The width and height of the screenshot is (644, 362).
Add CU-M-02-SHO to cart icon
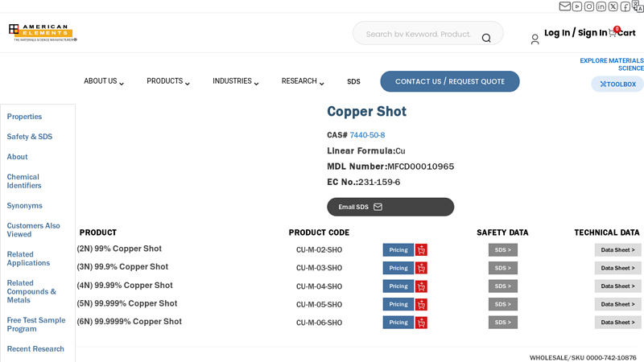[421, 250]
